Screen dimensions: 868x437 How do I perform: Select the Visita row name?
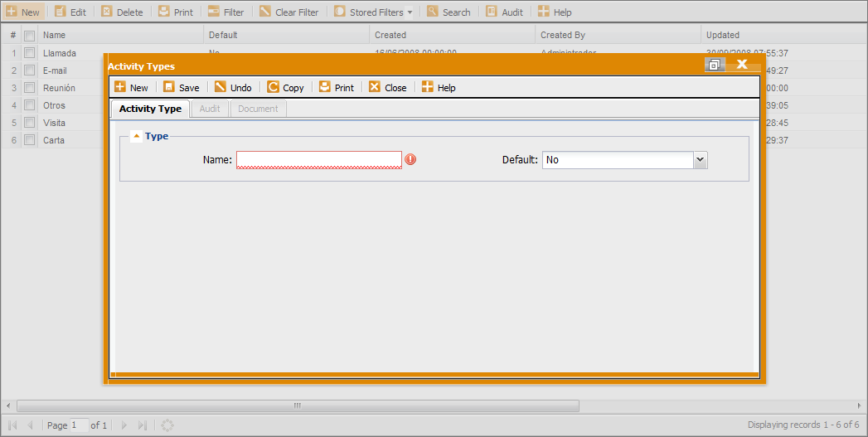[x=54, y=123]
